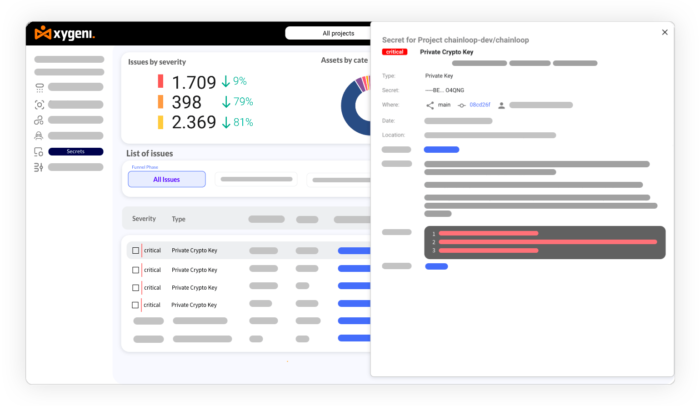Click the 2.369 issue count
The height and width of the screenshot is (406, 700).
[x=194, y=122]
